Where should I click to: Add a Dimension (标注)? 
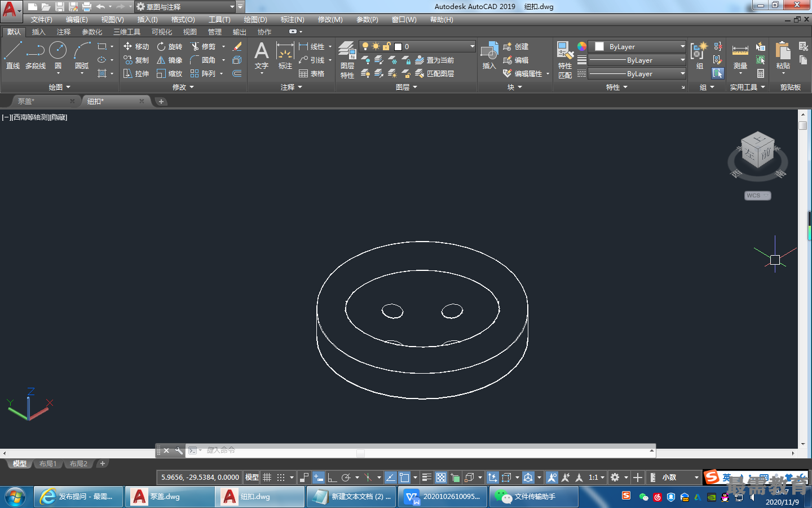(285, 55)
